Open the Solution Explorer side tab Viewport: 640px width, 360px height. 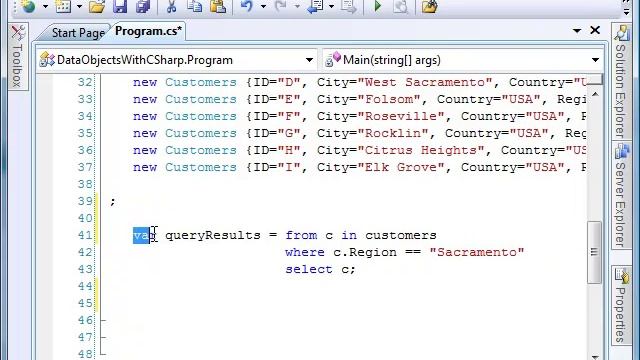pos(620,82)
